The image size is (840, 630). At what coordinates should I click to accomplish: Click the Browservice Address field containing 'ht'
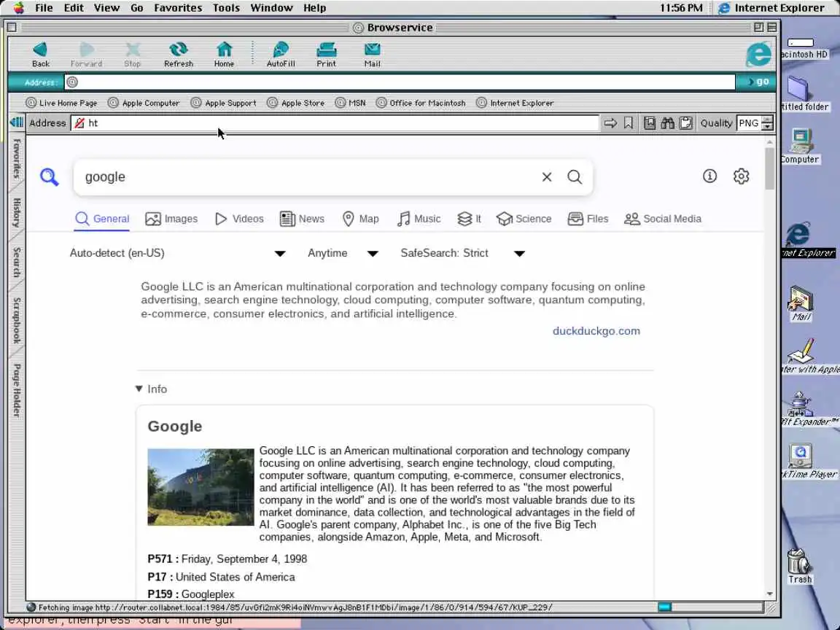tap(335, 123)
